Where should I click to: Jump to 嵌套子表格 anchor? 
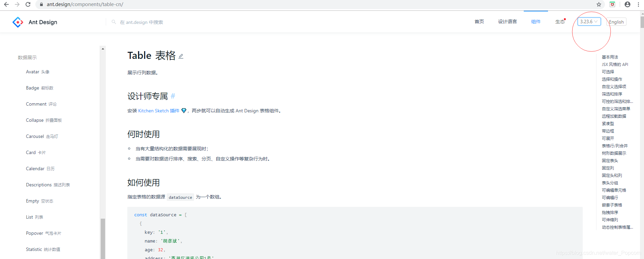(612, 205)
